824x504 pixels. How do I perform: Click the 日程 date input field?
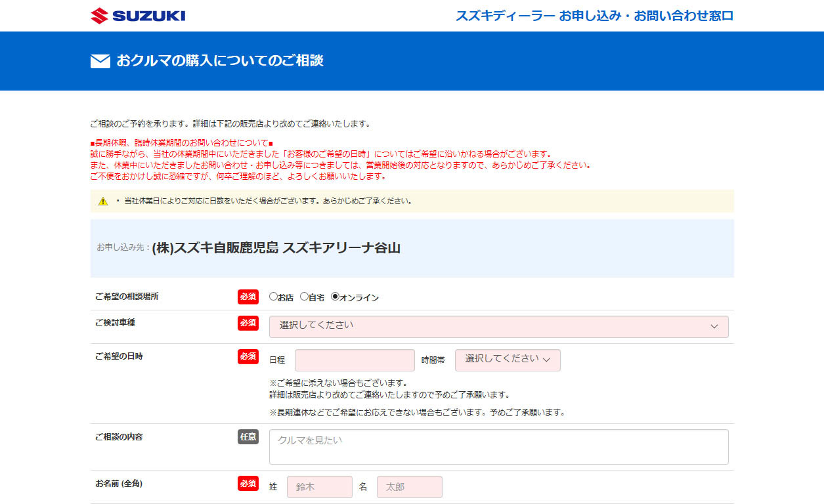coord(355,360)
